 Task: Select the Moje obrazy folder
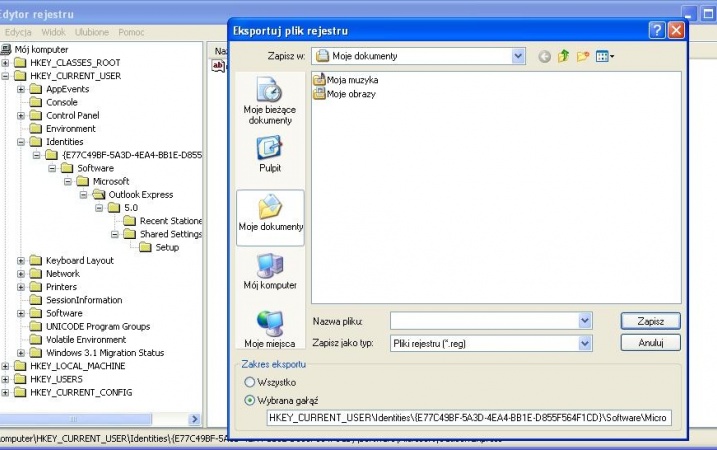(344, 94)
